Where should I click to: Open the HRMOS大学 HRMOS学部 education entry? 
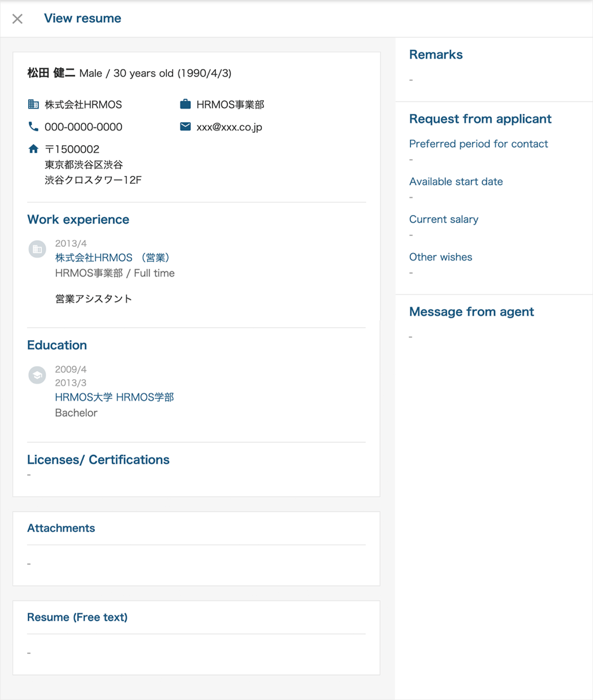[x=114, y=397]
